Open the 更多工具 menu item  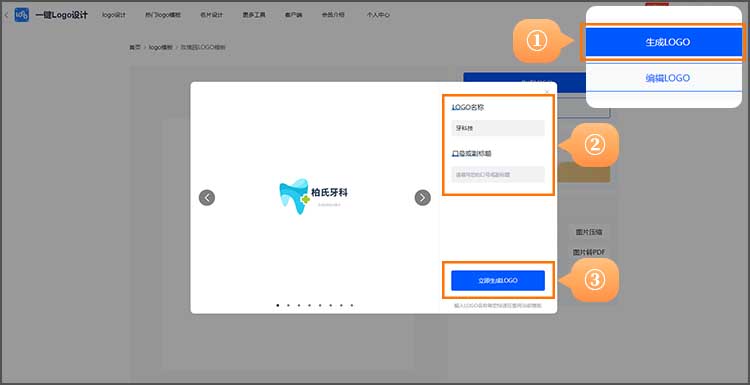coord(254,15)
